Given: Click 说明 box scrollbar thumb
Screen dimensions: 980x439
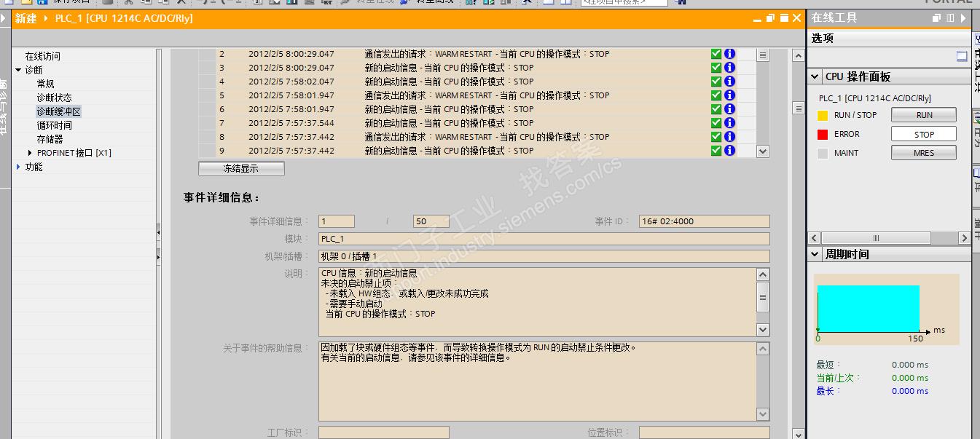Looking at the screenshot, I should (x=763, y=297).
